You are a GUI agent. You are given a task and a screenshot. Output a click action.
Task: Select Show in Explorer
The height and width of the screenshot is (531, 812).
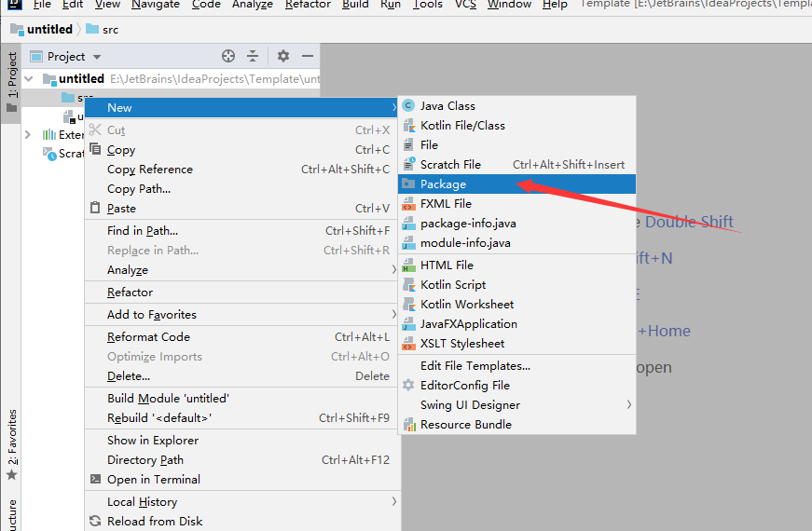coord(243,441)
